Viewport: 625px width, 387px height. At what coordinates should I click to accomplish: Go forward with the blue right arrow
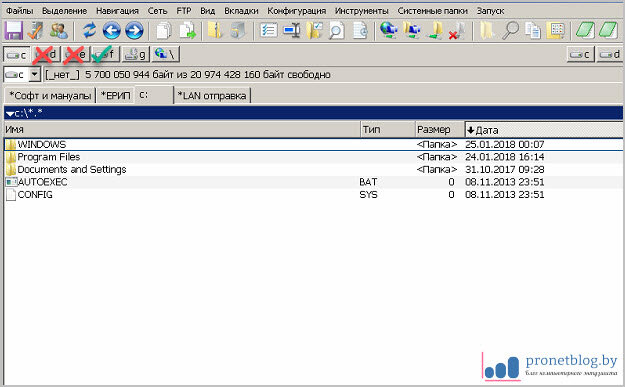[134, 30]
